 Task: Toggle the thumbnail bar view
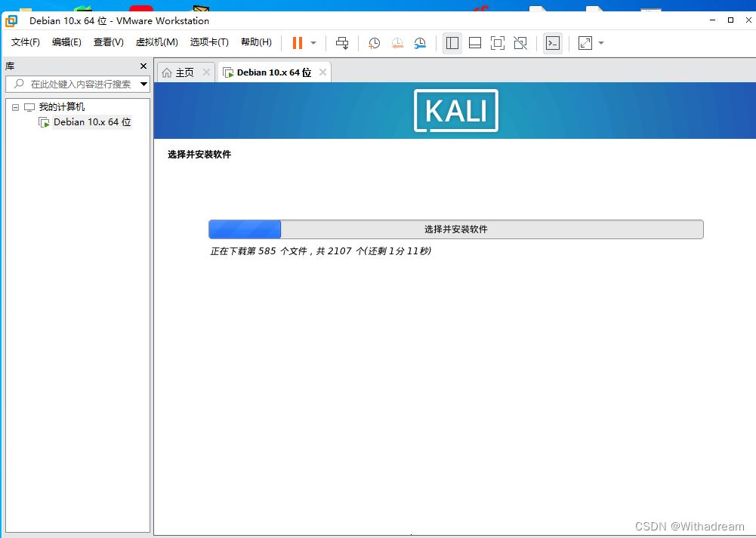(x=475, y=43)
